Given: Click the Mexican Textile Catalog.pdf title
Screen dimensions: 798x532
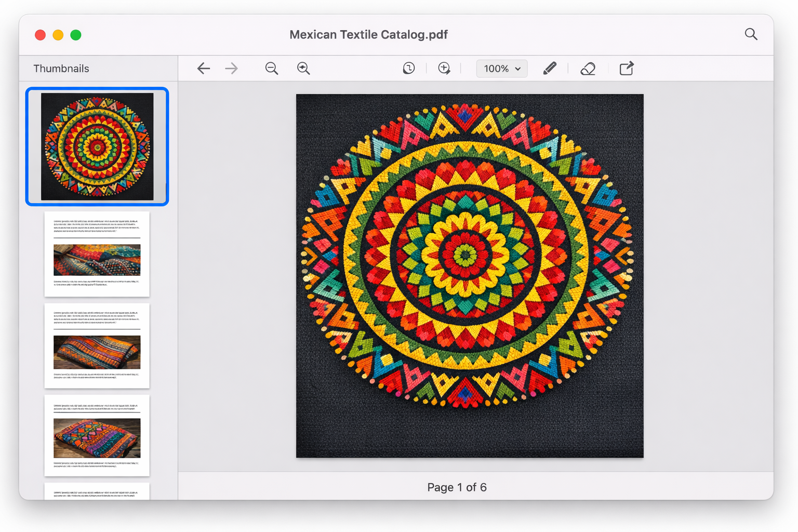Looking at the screenshot, I should click(368, 35).
